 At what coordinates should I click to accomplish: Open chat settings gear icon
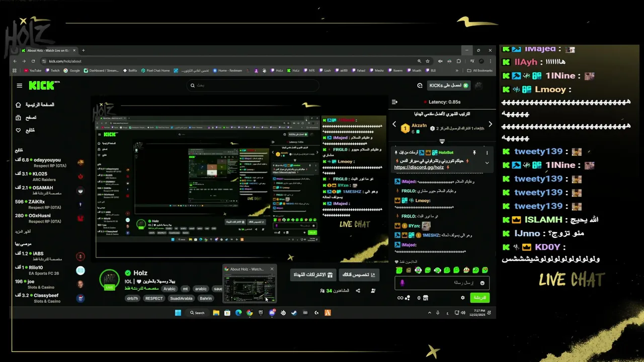pyautogui.click(x=463, y=298)
